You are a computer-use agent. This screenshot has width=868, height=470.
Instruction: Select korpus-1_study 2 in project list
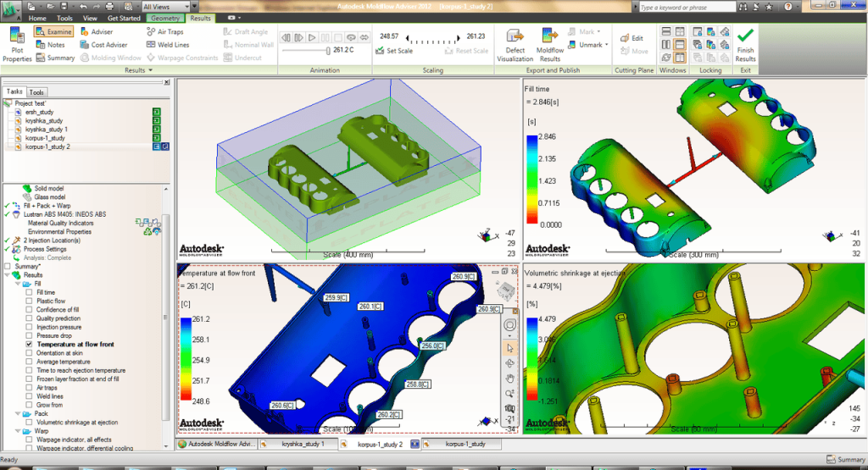point(47,147)
